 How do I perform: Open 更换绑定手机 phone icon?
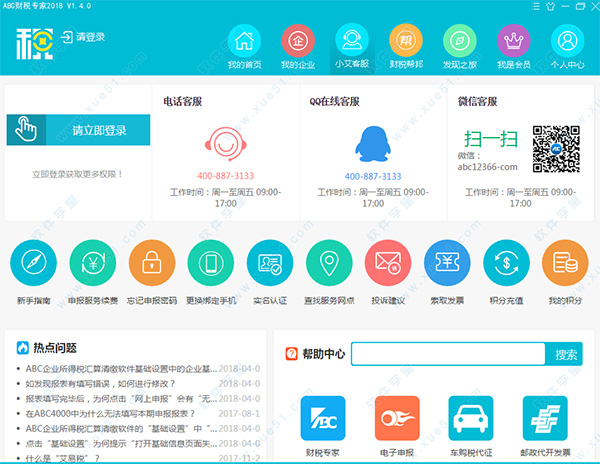(x=211, y=263)
